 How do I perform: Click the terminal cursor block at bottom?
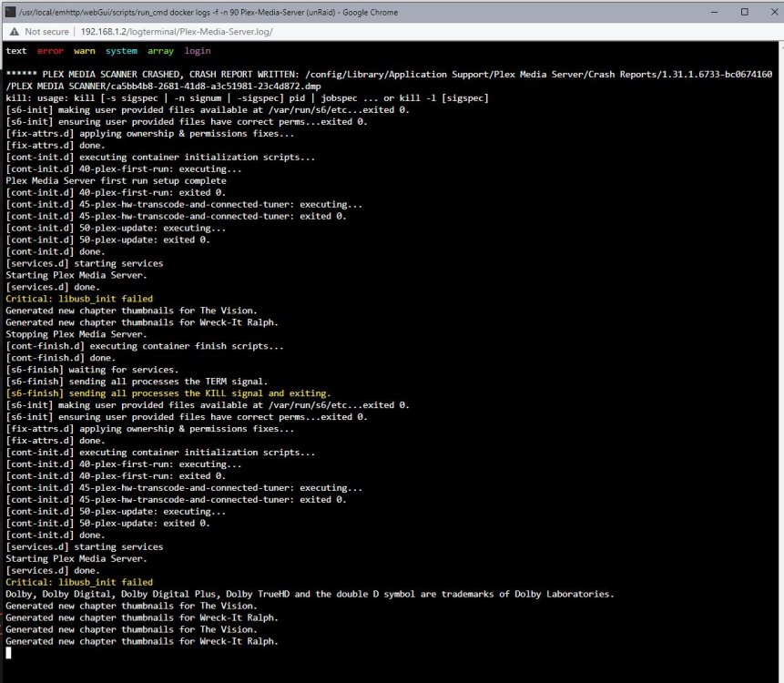click(8, 653)
